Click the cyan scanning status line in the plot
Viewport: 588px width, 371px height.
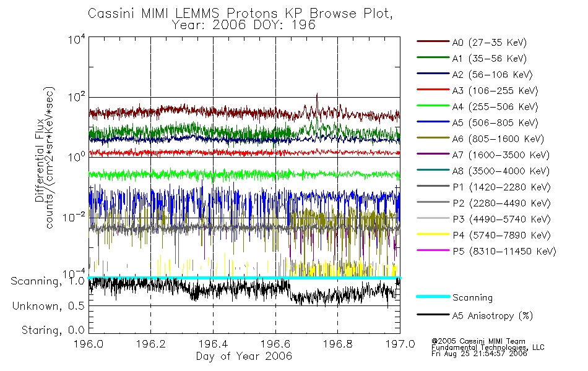click(x=244, y=278)
